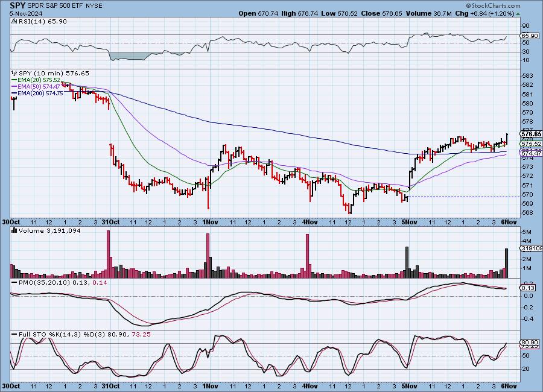Click the black volume spike at 5Nov open
543x392 pixels.
tap(407, 262)
